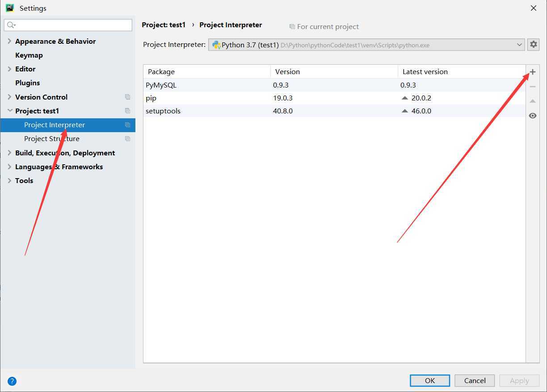Click Version column header
Screen dimensions: 547x392
click(x=334, y=71)
